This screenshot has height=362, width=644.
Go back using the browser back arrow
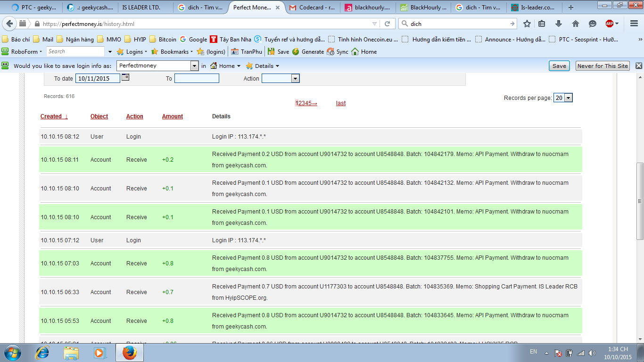coord(9,24)
